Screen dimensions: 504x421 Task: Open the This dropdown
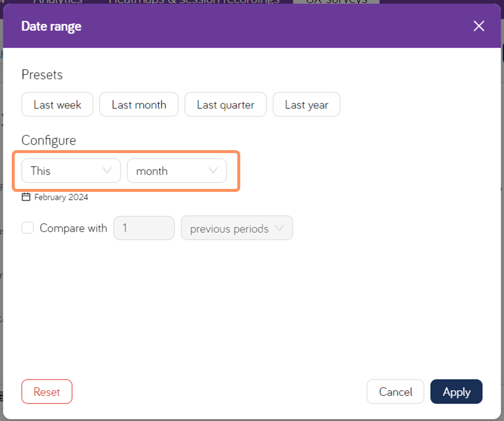70,171
